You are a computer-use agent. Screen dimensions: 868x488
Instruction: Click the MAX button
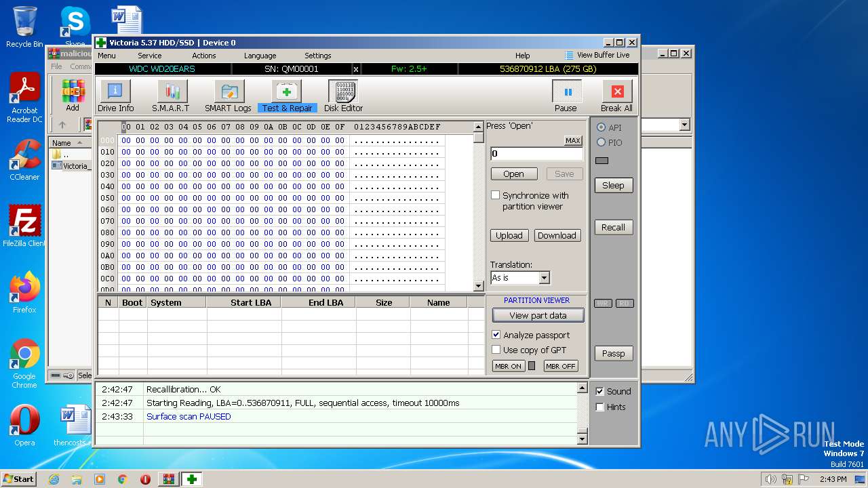(x=573, y=140)
